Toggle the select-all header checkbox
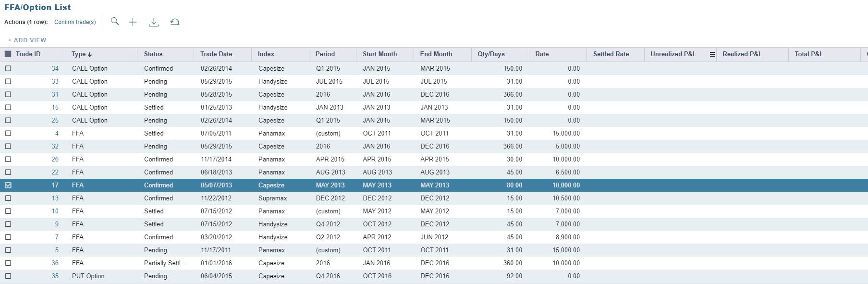 click(x=8, y=54)
